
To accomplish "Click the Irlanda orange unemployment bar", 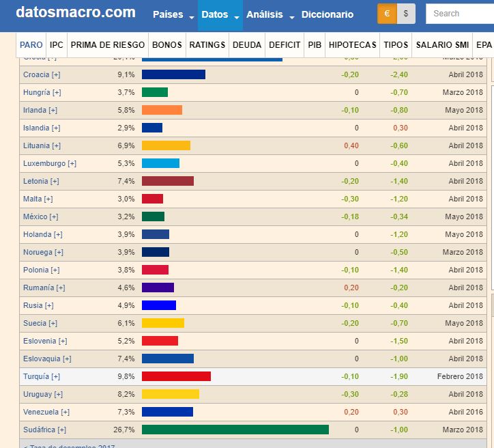I will [162, 110].
